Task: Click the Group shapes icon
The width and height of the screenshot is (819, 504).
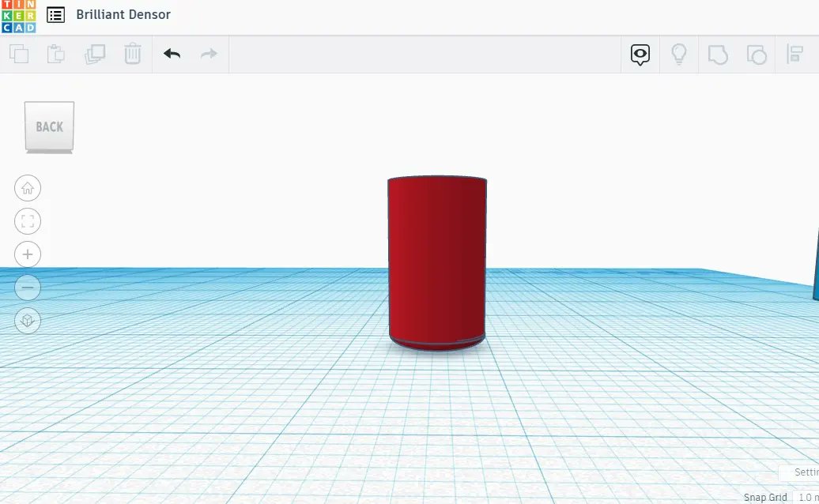Action: click(x=718, y=55)
